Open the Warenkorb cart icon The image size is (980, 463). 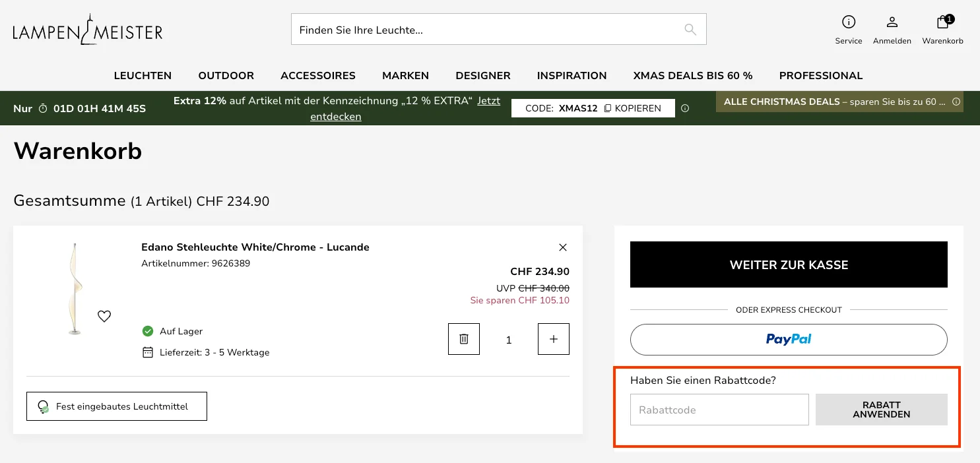[942, 22]
